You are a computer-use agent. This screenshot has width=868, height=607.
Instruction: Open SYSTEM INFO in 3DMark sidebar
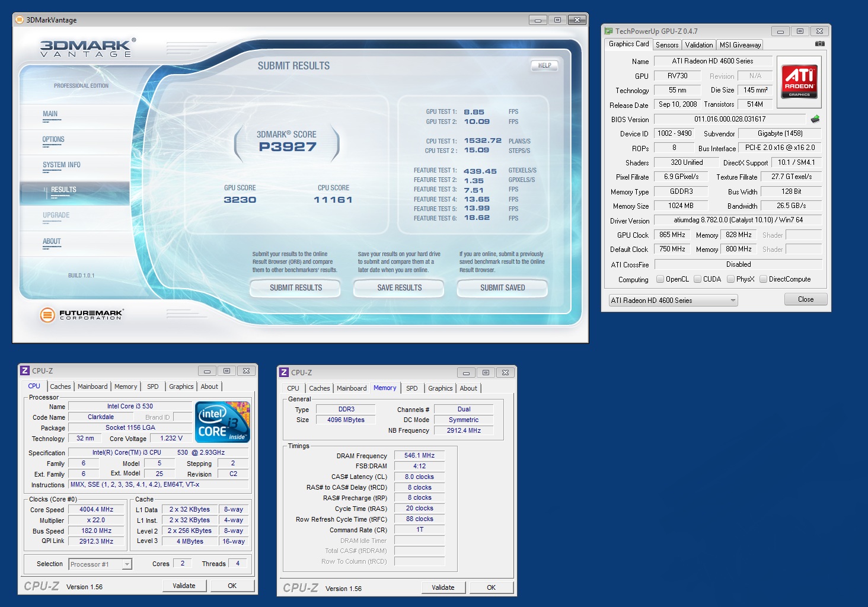click(x=75, y=167)
